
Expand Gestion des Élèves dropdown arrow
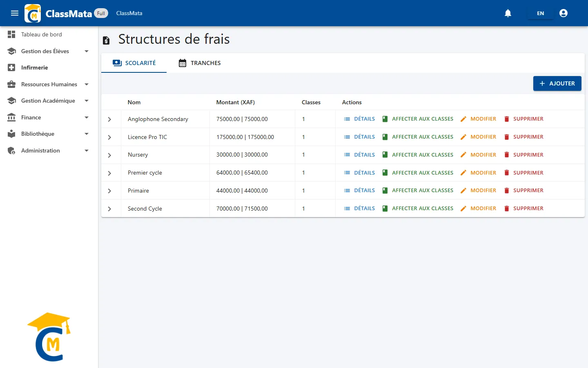point(87,51)
